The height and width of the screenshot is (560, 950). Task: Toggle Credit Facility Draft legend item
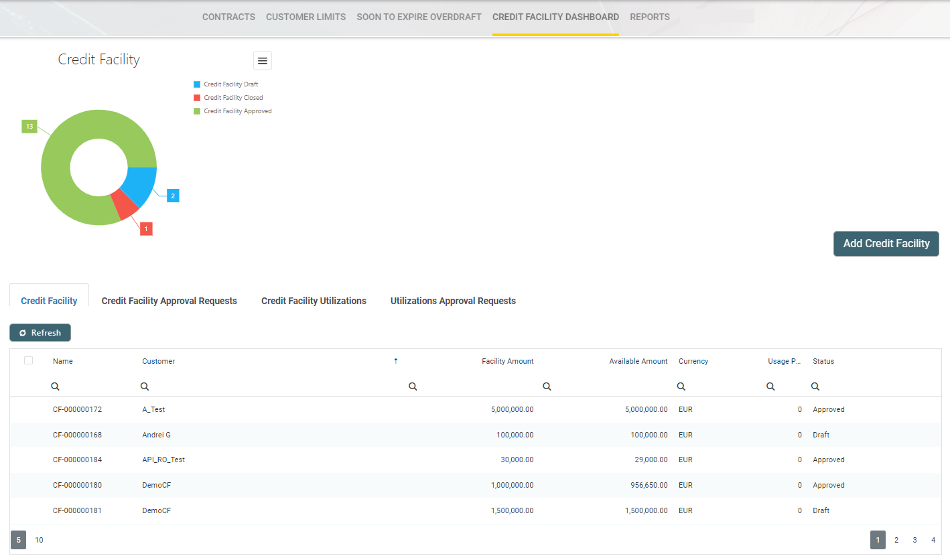point(230,84)
